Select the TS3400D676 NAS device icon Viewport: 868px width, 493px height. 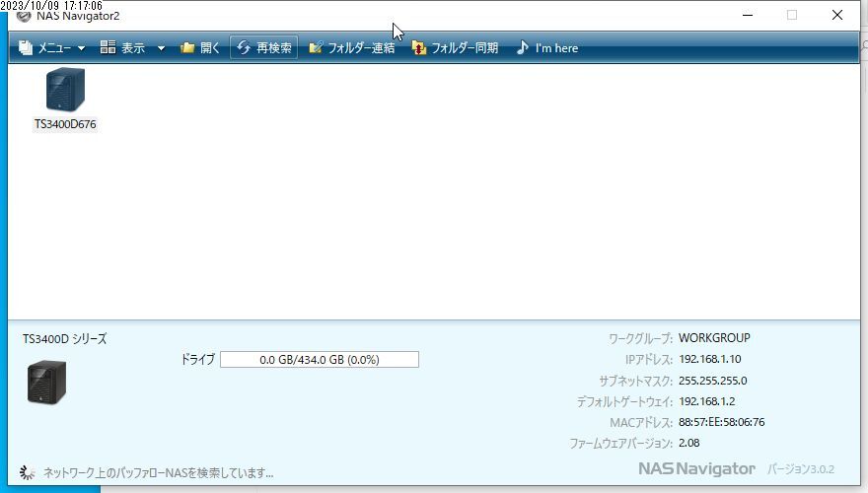coord(65,89)
